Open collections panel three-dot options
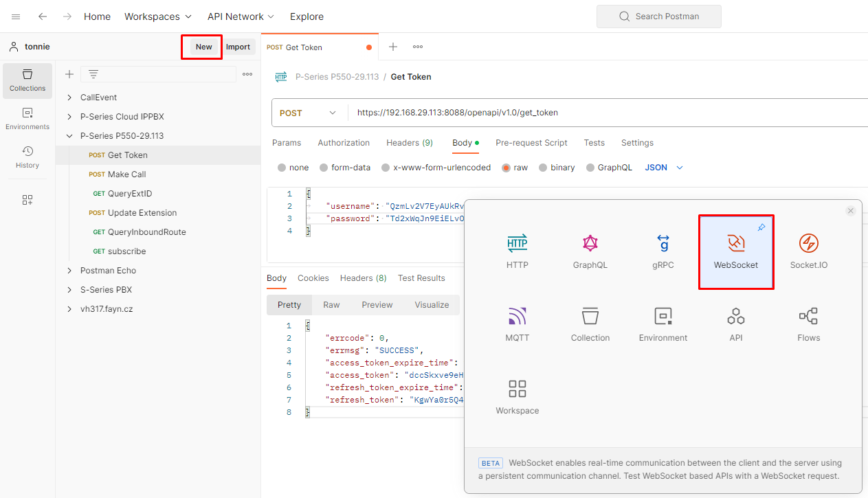This screenshot has height=498, width=868. pos(247,74)
